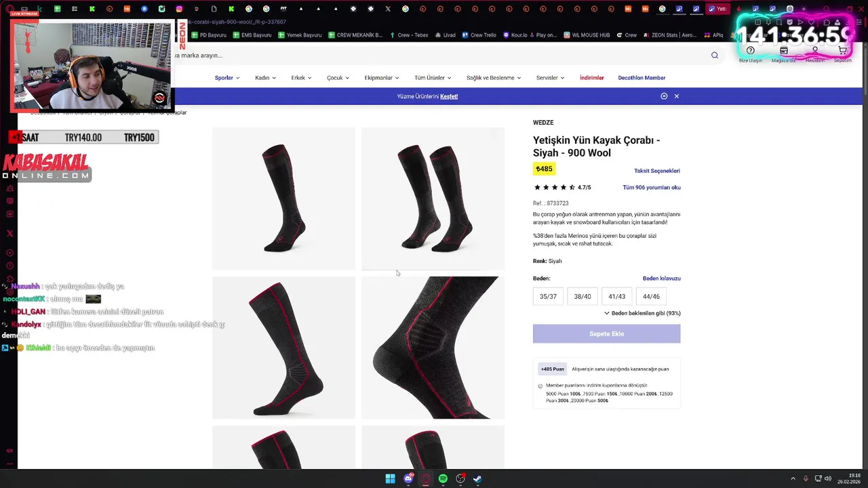The image size is (868, 488).
Task: Select size 35/37
Action: point(548,296)
